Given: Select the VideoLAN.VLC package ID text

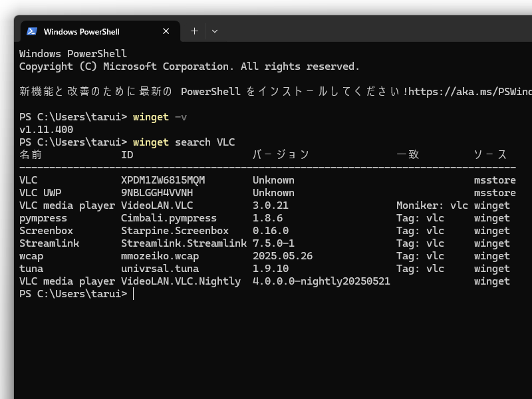Looking at the screenshot, I should [x=156, y=205].
